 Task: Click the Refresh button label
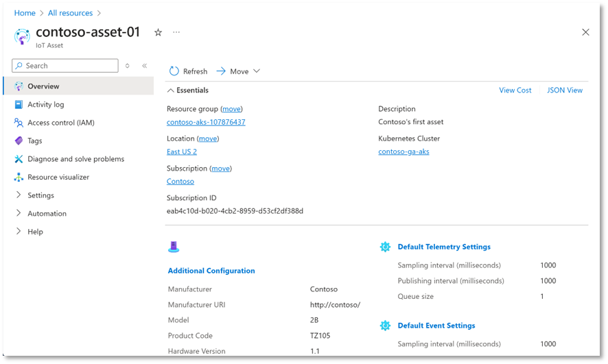click(x=195, y=72)
